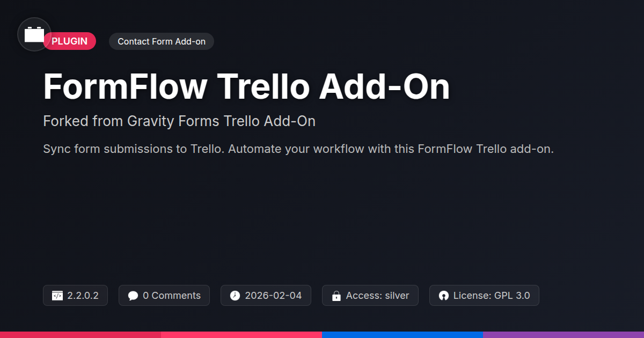Click the crimson segment of bottom bar
The image size is (644, 338).
[x=80, y=334]
